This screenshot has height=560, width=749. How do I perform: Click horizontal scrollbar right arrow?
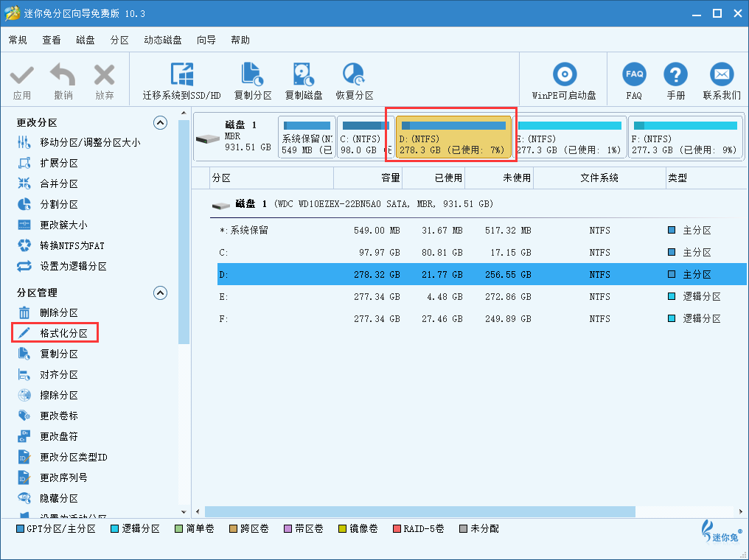740,512
